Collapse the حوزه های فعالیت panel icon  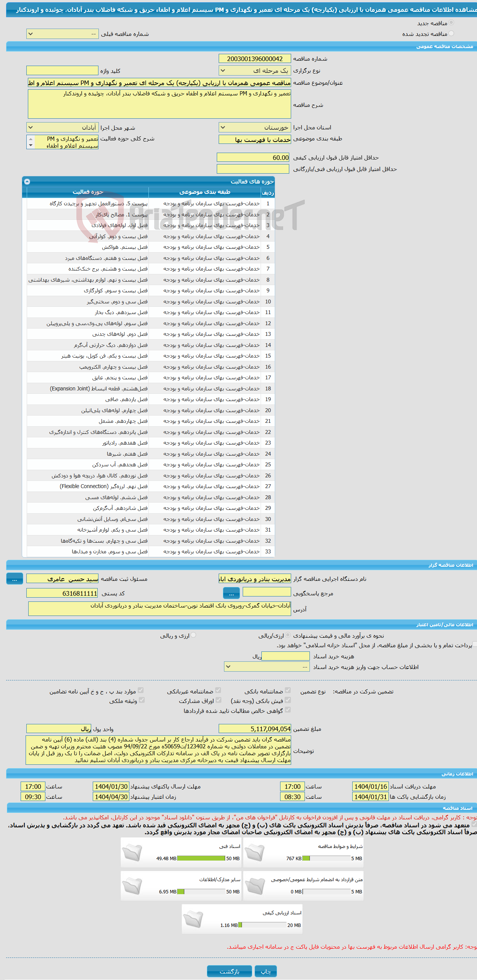click(x=27, y=182)
